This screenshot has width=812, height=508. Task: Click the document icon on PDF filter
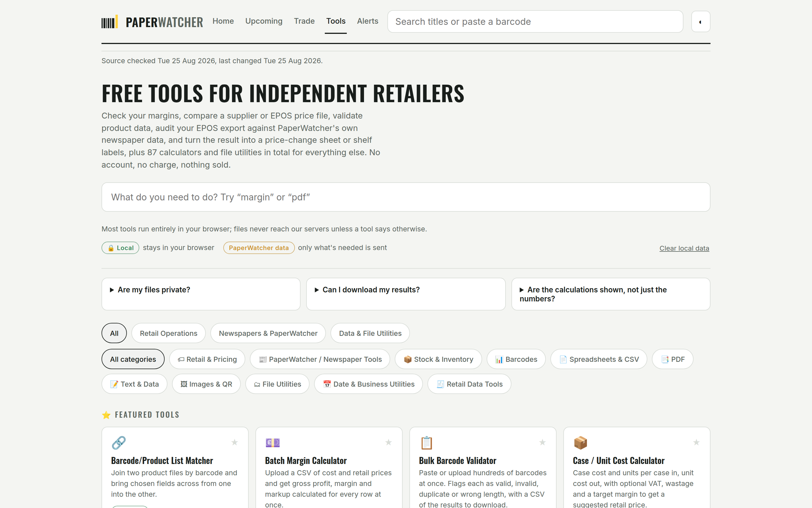tap(665, 360)
